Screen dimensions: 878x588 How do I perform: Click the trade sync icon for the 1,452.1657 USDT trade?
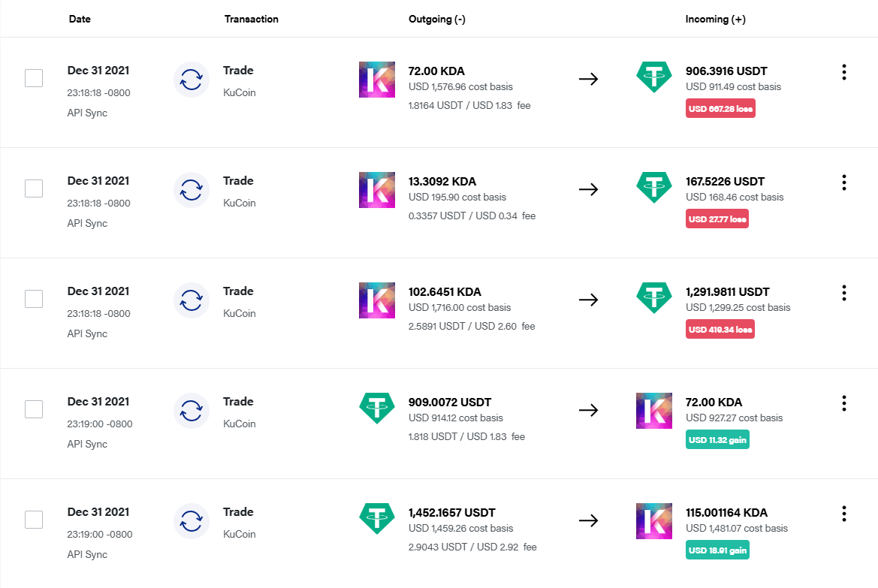tap(192, 521)
